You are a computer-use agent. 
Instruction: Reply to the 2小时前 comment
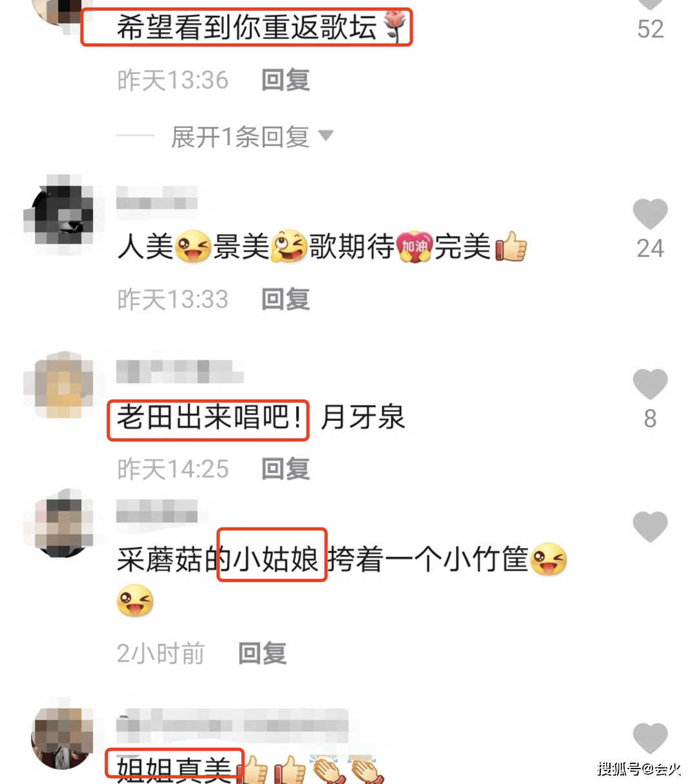point(262,653)
